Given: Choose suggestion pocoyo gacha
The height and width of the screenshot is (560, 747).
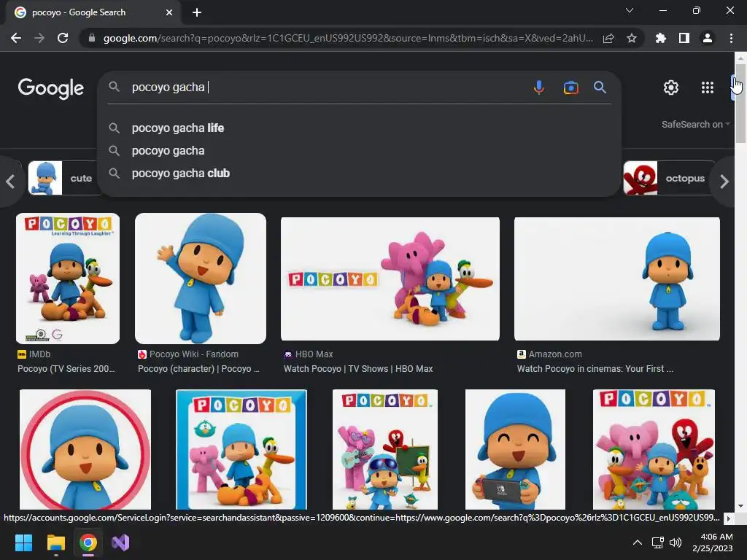Looking at the screenshot, I should (x=169, y=150).
